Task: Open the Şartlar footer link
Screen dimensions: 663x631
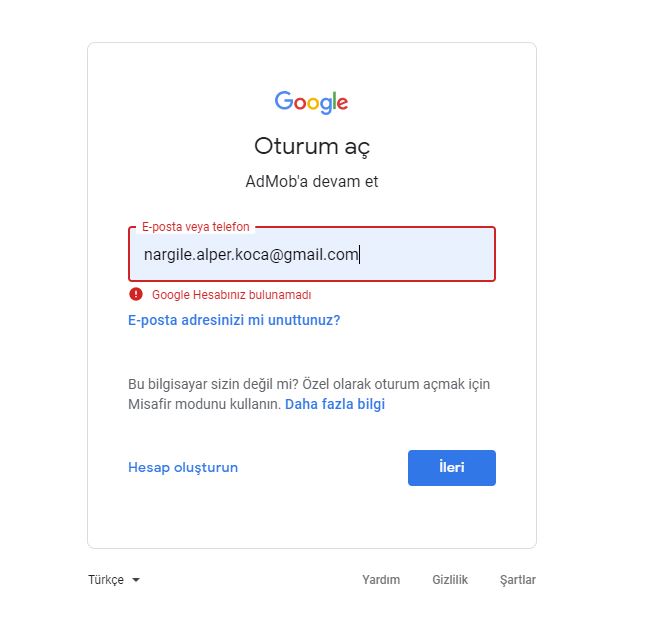Action: click(518, 579)
